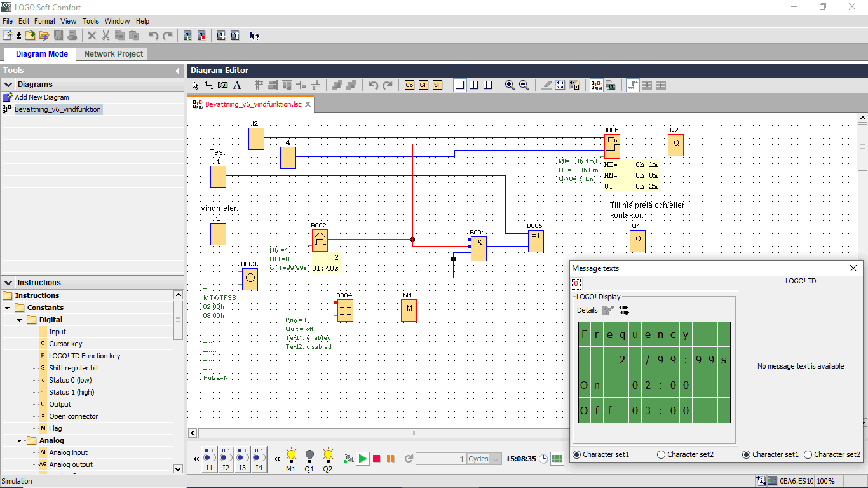Split view into three windows icon
This screenshot has height=488, width=868.
[x=487, y=85]
